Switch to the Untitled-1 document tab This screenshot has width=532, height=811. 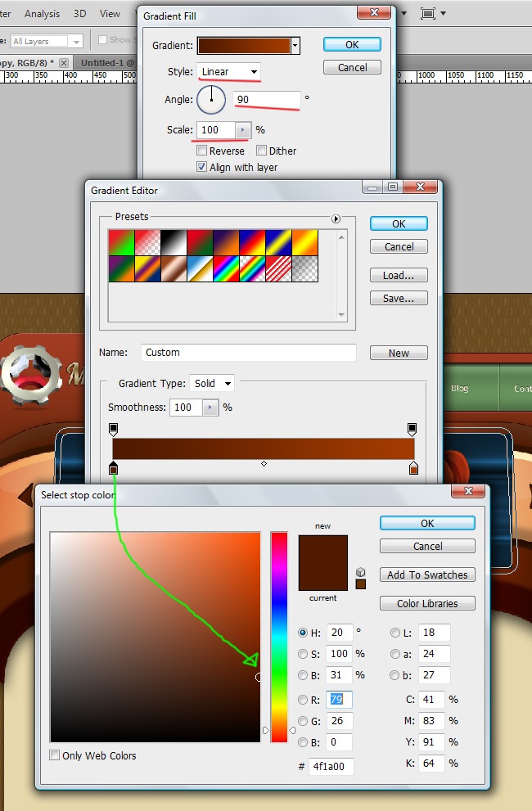(107, 62)
